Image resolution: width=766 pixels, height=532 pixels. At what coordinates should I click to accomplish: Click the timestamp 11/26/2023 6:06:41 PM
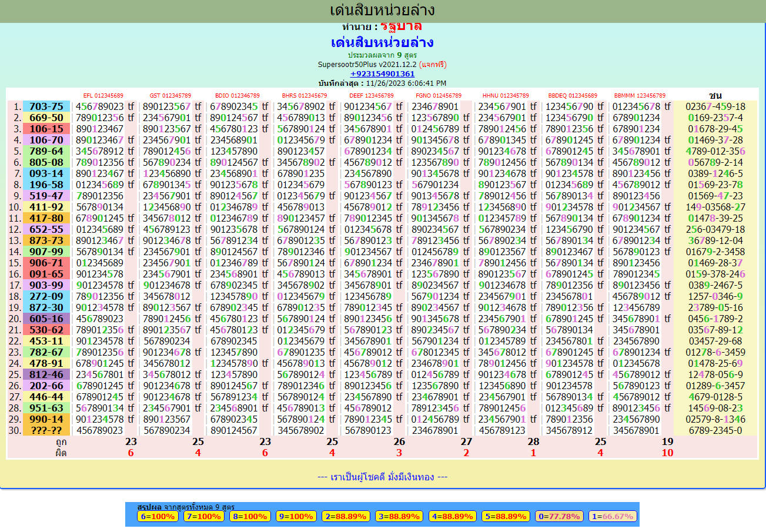(406, 83)
